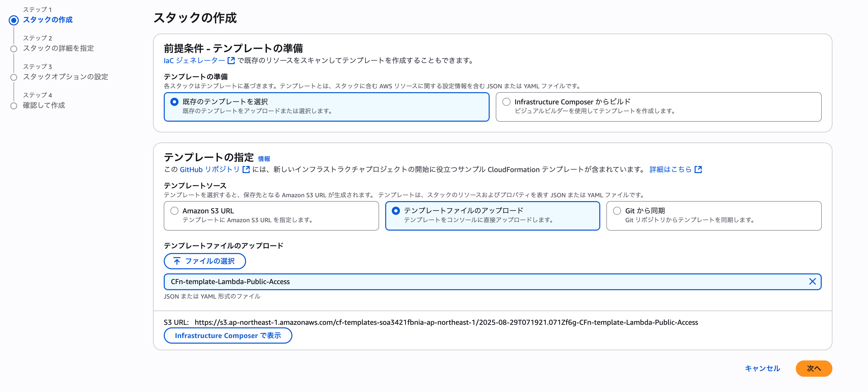Click the step 2 circle indicator

click(x=13, y=49)
